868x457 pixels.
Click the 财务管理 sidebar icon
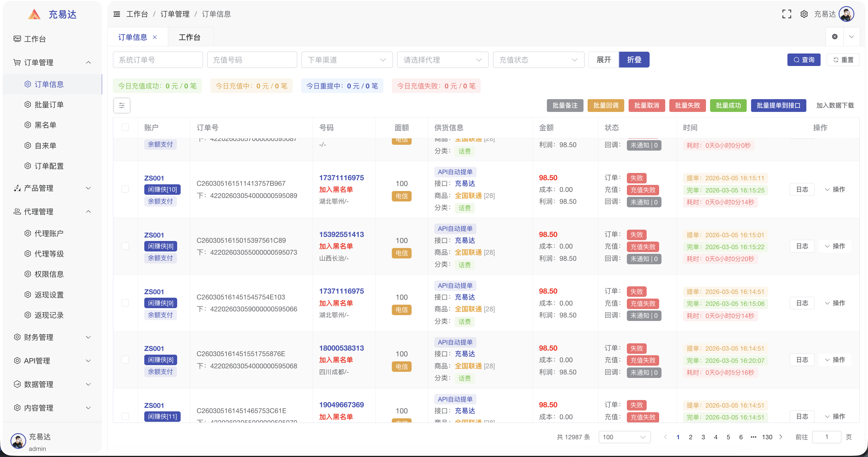pyautogui.click(x=17, y=337)
